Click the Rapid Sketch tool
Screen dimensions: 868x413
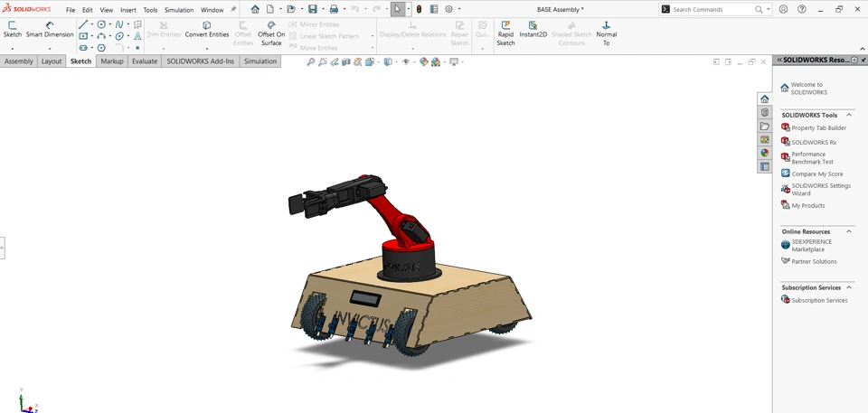pyautogui.click(x=505, y=33)
